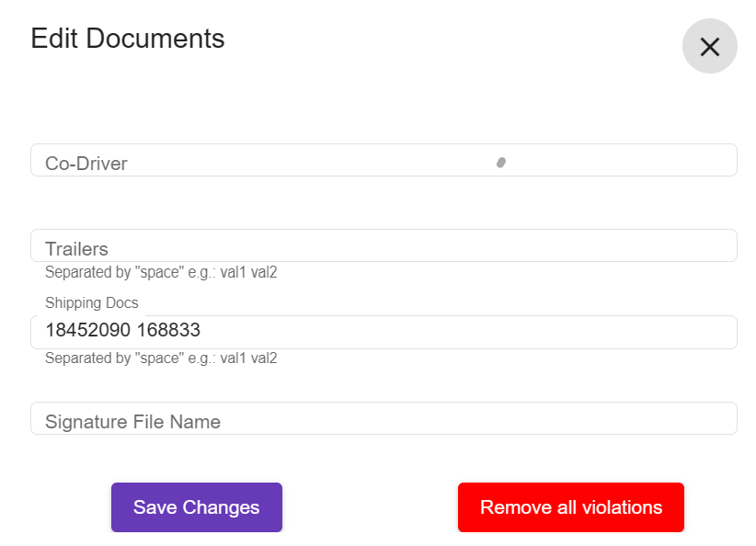The height and width of the screenshot is (546, 756).
Task: Click the Trailers placeholder text
Action: pyautogui.click(x=76, y=249)
